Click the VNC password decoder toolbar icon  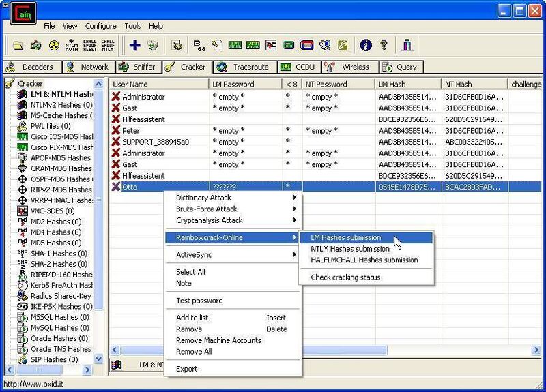271,45
